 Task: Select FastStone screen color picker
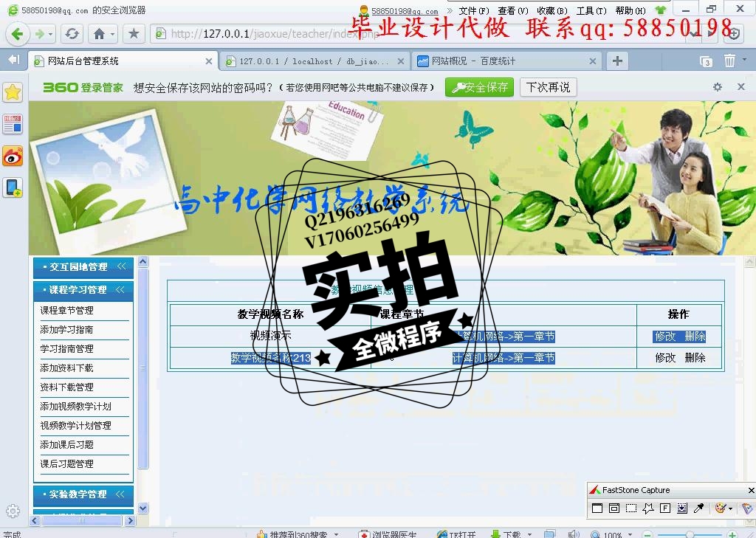pyautogui.click(x=698, y=508)
